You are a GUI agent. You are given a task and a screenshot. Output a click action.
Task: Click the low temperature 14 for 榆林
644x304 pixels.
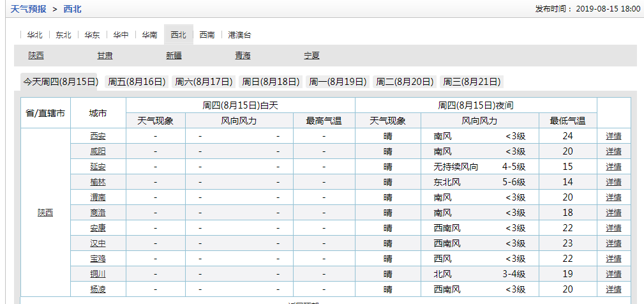[567, 182]
